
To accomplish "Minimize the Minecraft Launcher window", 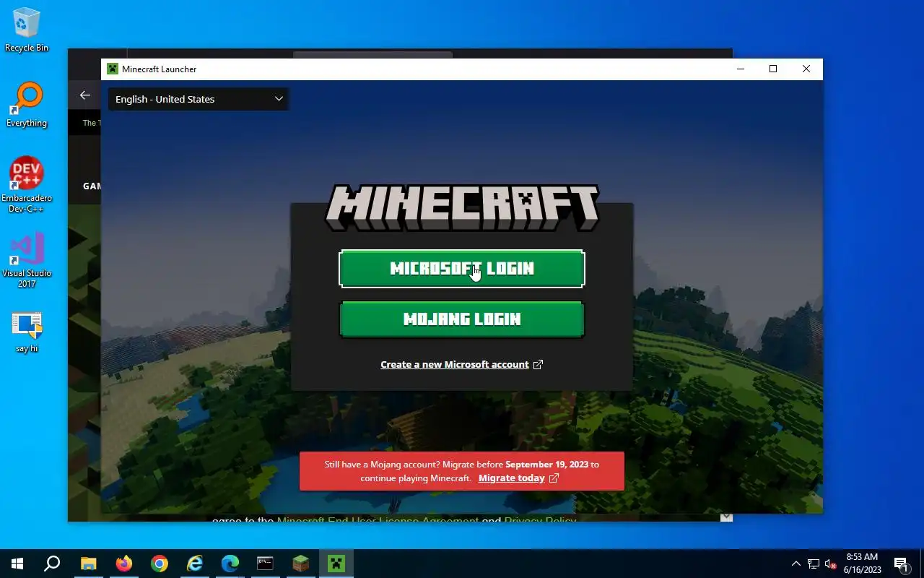I will 741,69.
